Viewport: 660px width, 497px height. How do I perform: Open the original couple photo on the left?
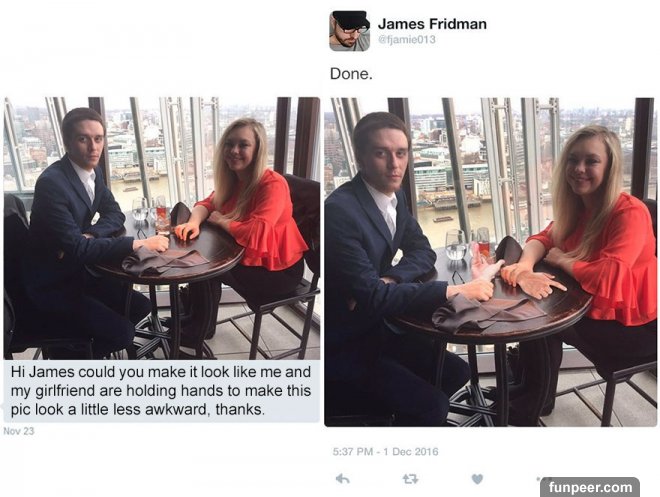tap(162, 228)
